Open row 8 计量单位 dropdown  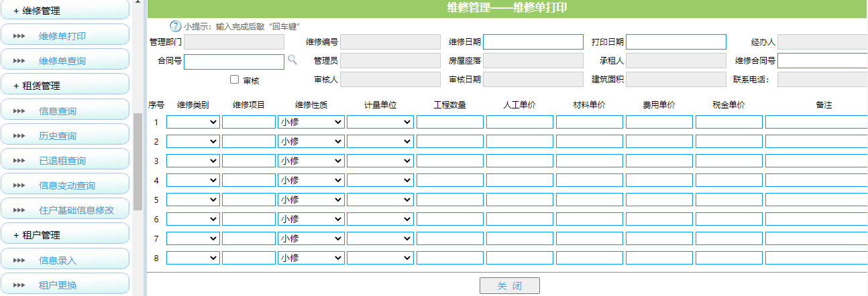click(x=380, y=258)
